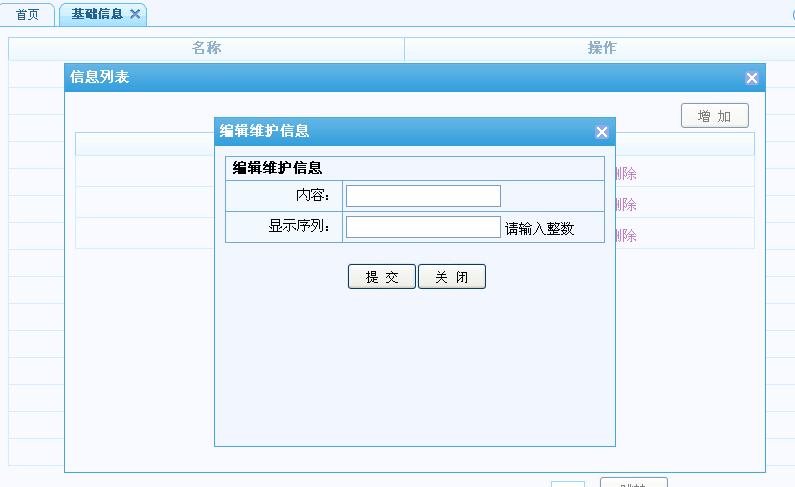
Task: Click the 操作 column header
Action: click(x=601, y=48)
